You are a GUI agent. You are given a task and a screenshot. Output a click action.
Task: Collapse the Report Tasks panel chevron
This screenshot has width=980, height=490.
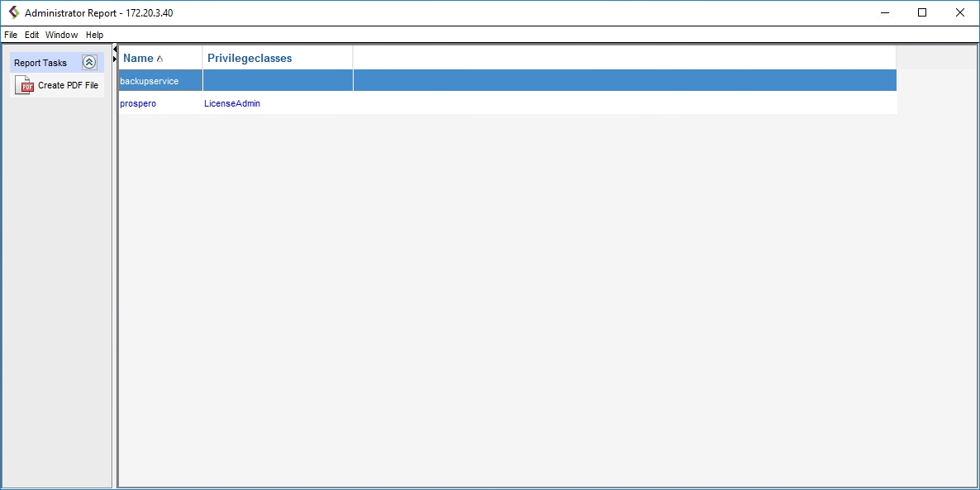pos(89,63)
